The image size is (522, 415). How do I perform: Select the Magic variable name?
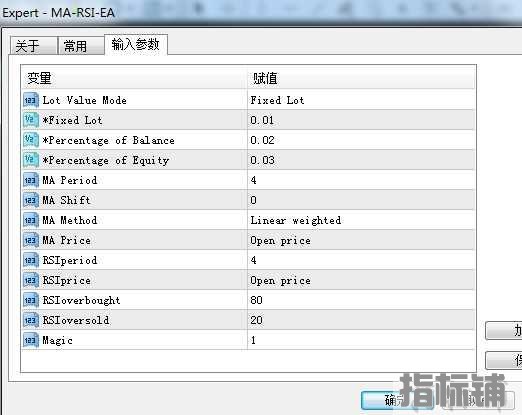(57, 340)
